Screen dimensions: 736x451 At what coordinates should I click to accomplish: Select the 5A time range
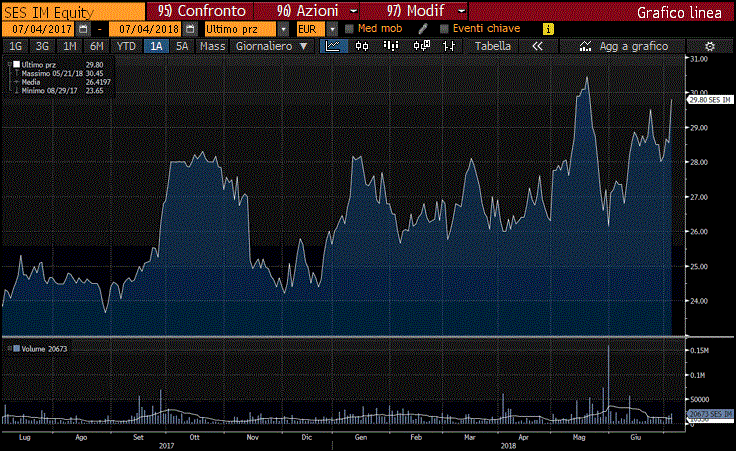(181, 46)
